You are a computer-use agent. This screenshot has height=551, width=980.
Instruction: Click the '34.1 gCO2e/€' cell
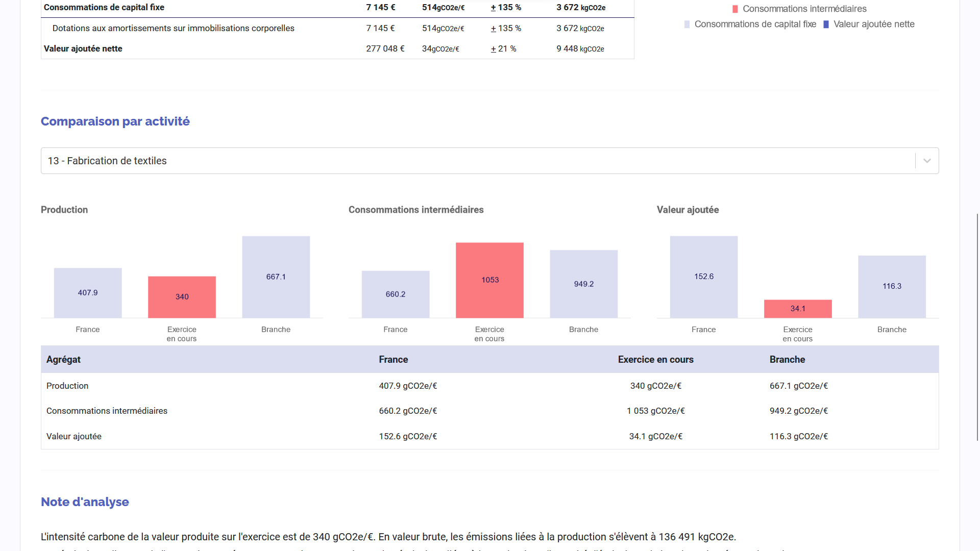pyautogui.click(x=655, y=437)
